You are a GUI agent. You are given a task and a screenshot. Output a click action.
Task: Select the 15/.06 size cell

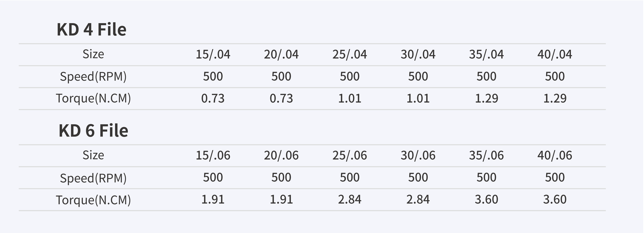213,156
